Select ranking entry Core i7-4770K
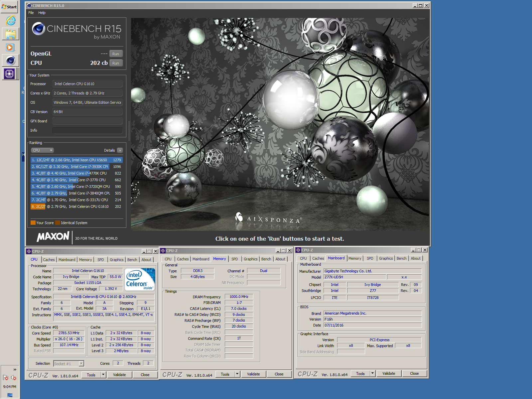532x399 pixels. click(x=76, y=173)
